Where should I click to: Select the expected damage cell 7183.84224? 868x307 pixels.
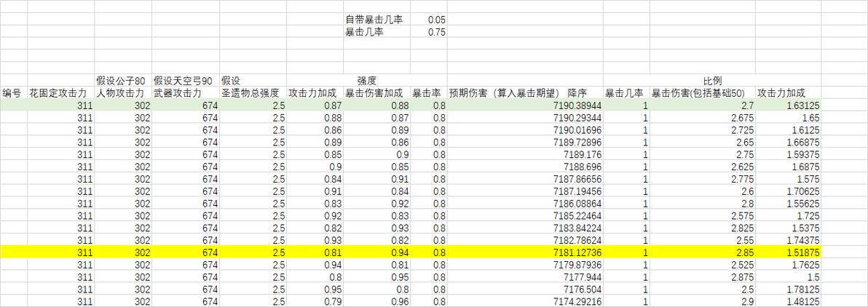click(x=525, y=228)
